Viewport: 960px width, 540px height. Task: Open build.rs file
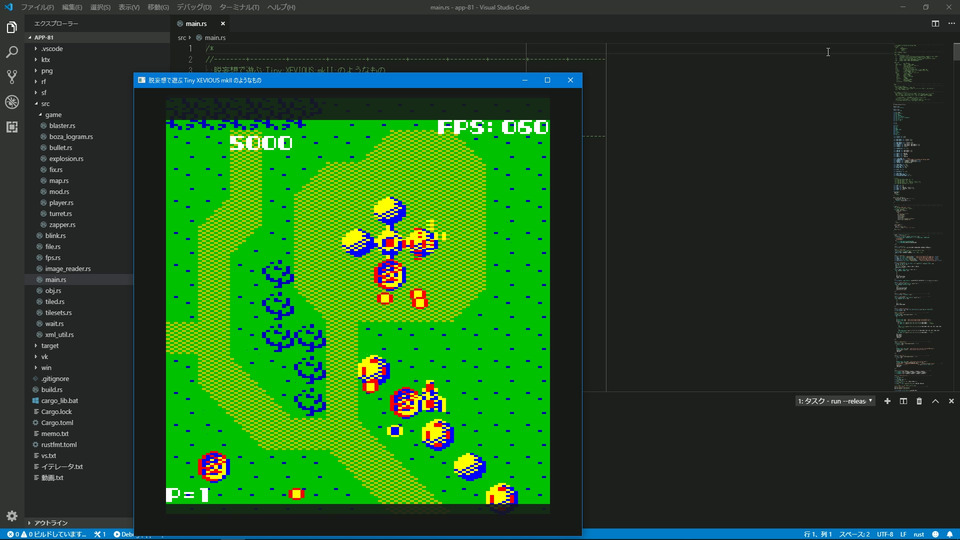click(x=51, y=389)
